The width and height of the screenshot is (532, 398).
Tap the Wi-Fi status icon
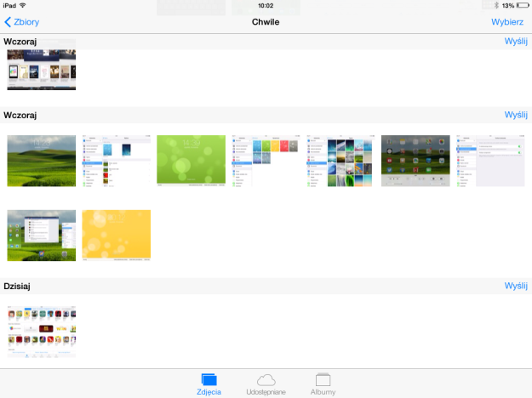23,5
